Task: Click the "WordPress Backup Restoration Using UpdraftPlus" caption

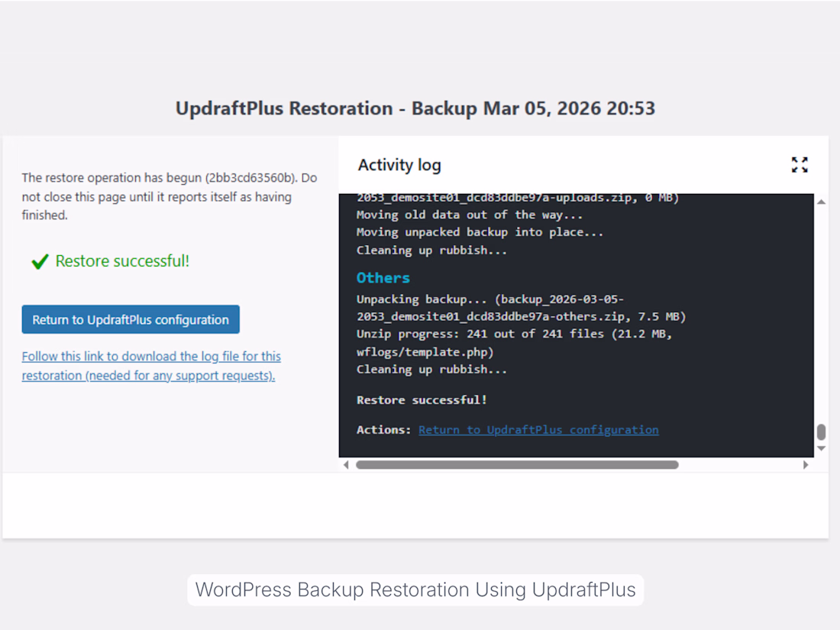Action: pyautogui.click(x=415, y=590)
